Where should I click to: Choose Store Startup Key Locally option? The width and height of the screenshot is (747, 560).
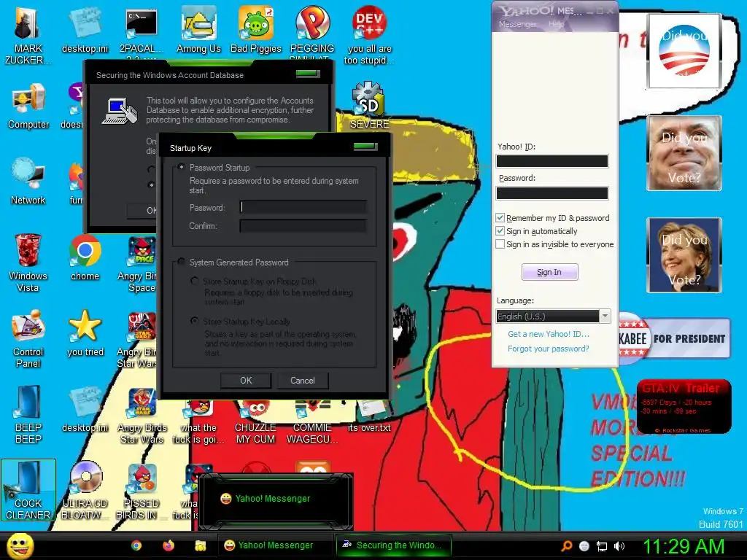point(194,321)
